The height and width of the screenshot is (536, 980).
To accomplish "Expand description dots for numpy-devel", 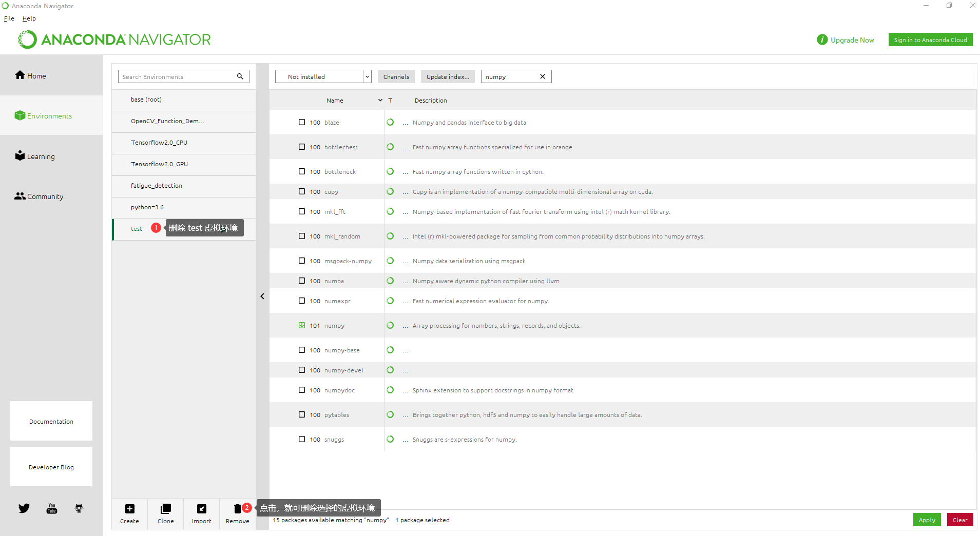I will coord(406,371).
